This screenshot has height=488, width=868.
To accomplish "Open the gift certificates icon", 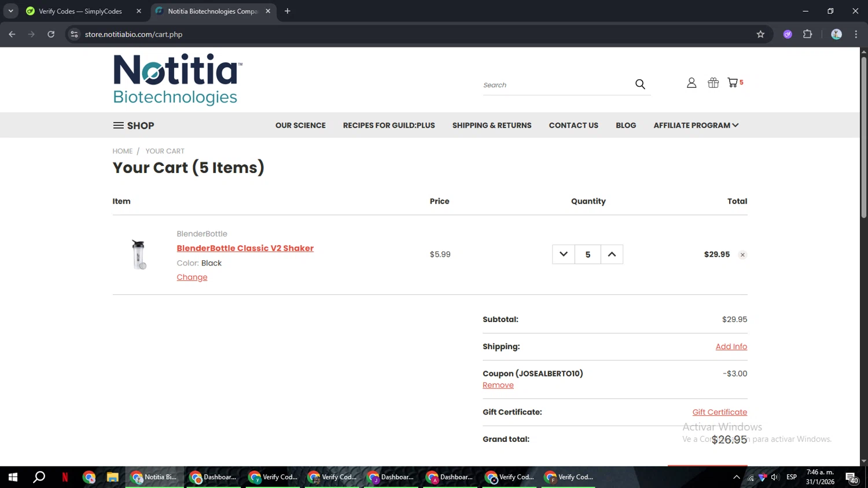I will click(x=713, y=83).
